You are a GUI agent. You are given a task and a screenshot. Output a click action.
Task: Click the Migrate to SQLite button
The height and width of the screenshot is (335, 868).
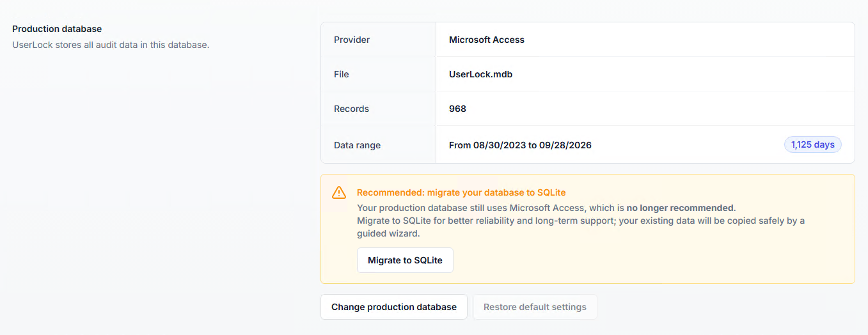pos(405,260)
